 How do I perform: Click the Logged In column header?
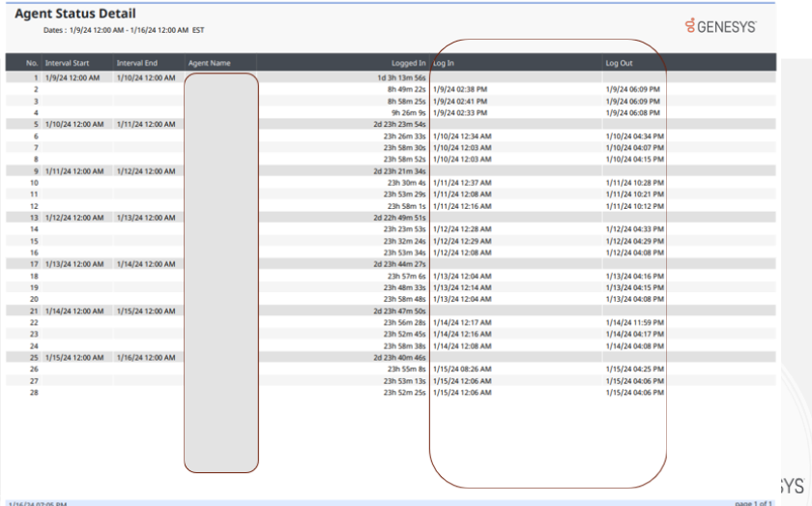click(x=409, y=63)
